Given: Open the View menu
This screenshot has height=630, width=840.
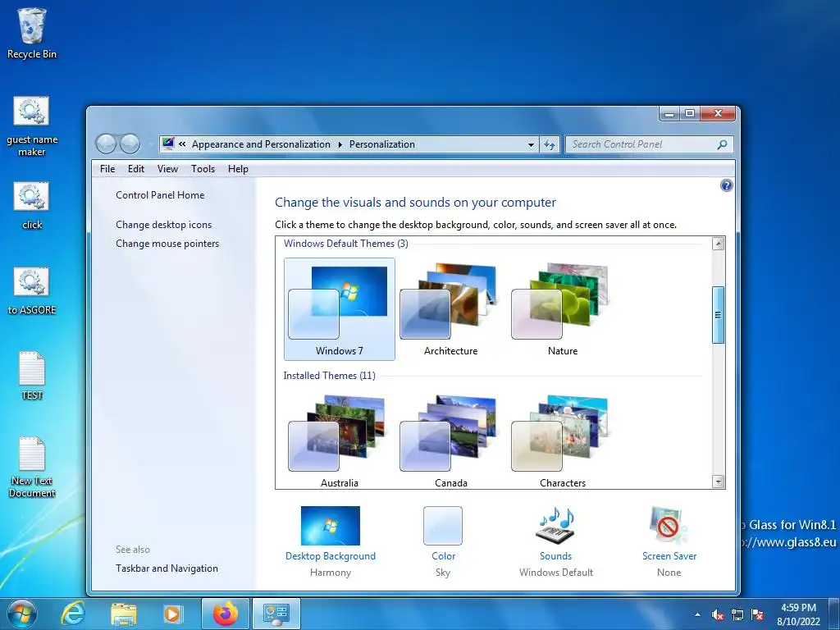Looking at the screenshot, I should pos(167,169).
